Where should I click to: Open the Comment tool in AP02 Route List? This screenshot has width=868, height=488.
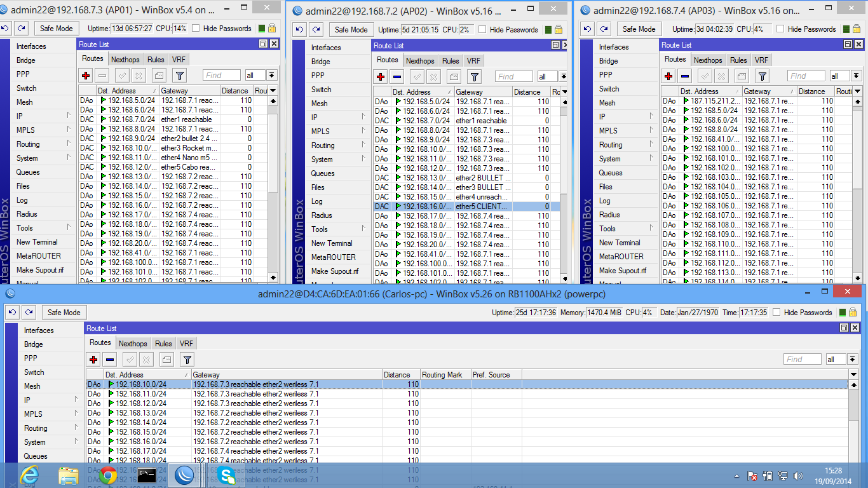tap(454, 77)
